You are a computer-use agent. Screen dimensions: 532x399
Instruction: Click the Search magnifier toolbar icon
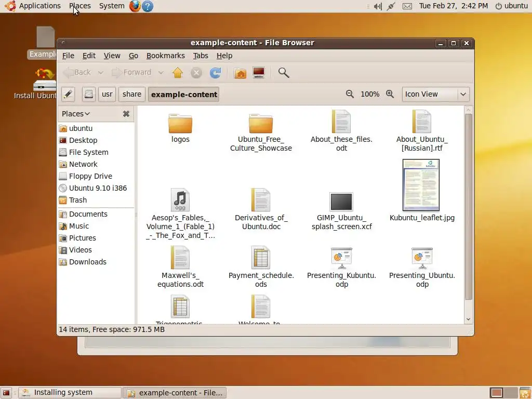284,73
